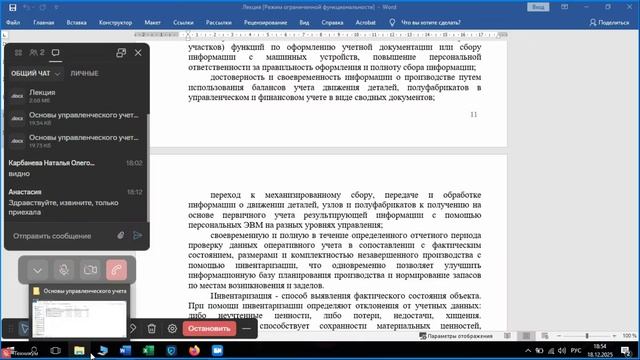Open the Справка tab
Screen dimensions: 640x360
332,22
